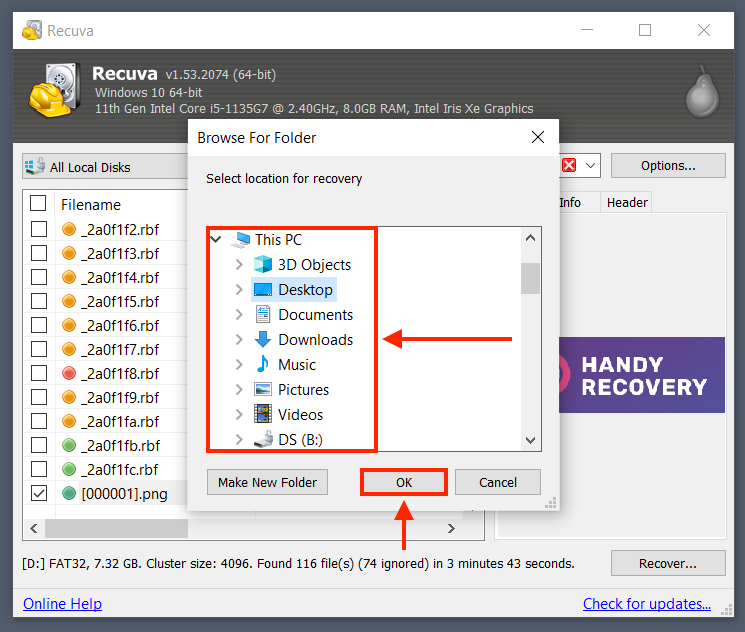
Task: Click the All Local Disks drive icon
Action: [35, 166]
